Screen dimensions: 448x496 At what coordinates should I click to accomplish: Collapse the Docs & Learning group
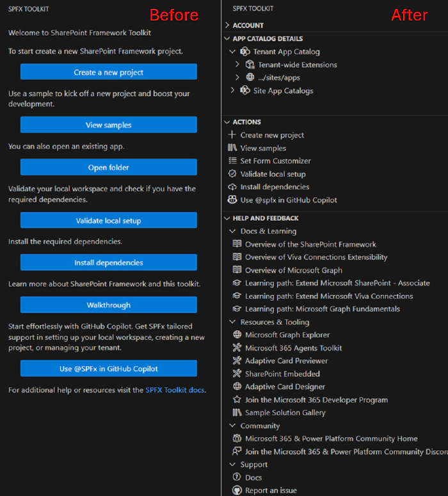coord(232,231)
